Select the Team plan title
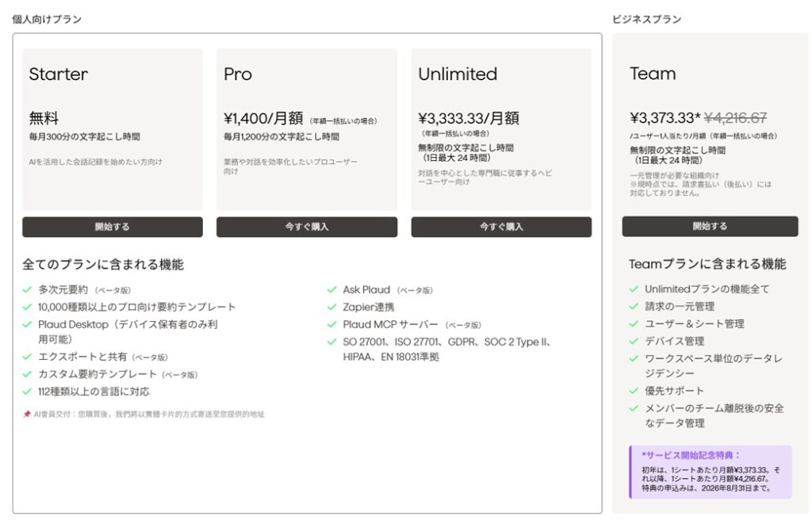 coord(653,74)
